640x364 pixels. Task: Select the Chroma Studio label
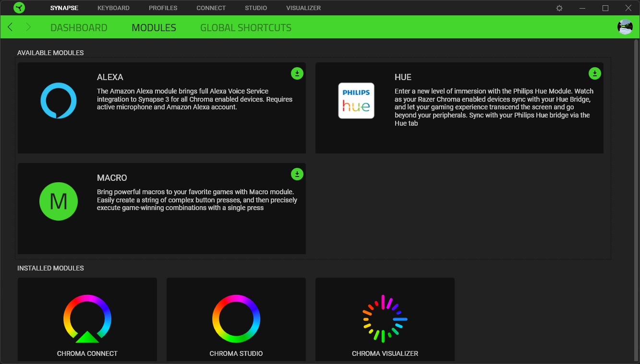tap(236, 353)
